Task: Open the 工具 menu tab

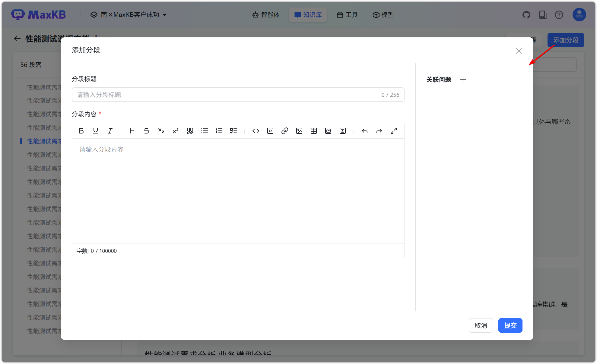Action: click(347, 15)
